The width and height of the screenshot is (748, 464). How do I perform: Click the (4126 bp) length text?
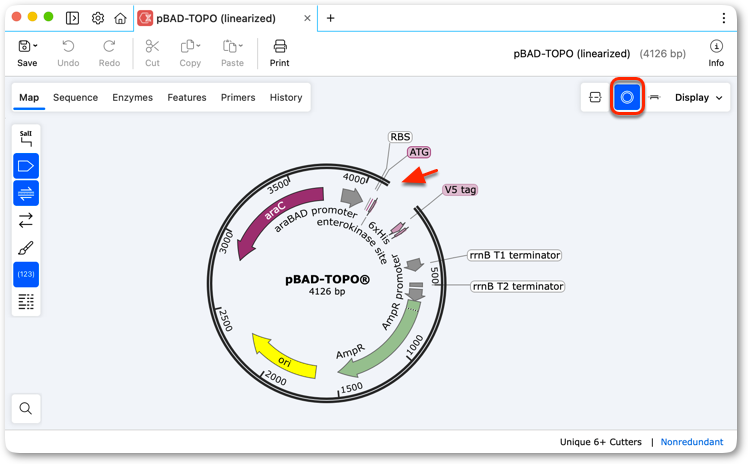(663, 53)
